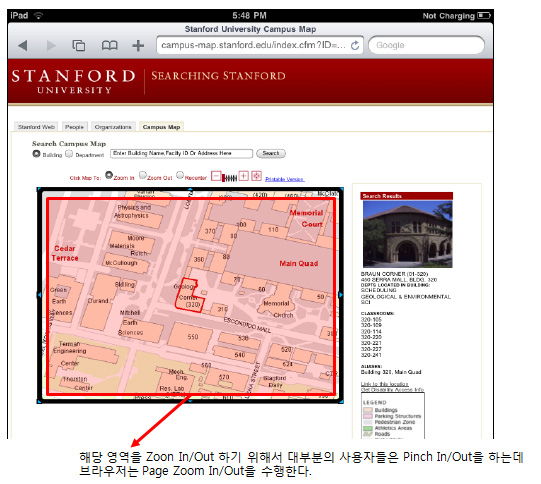
Task: Switch to the People tab
Action: point(75,127)
